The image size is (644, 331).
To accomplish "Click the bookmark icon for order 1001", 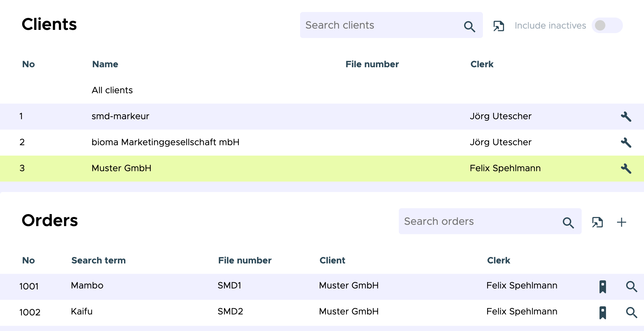I will [x=602, y=286].
